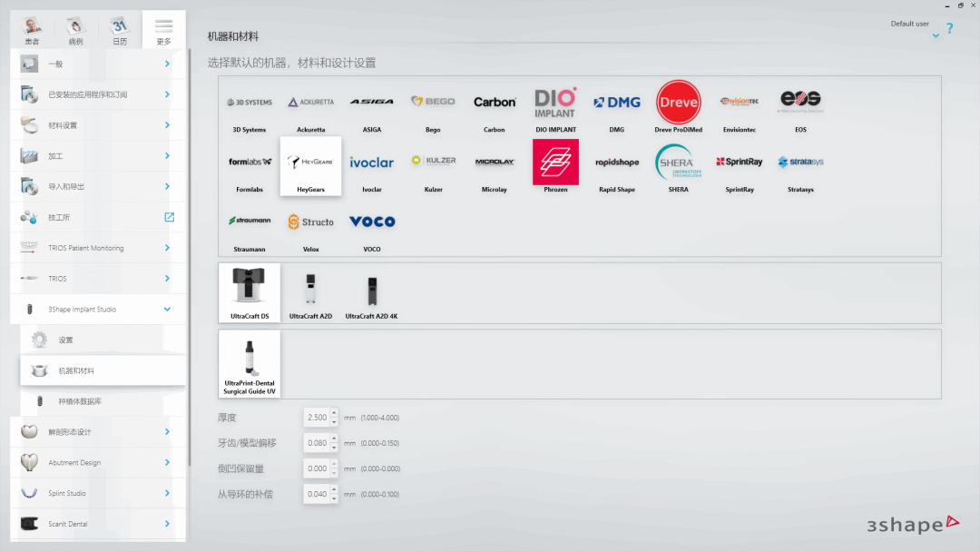Expand the Splint Studio settings section
This screenshot has height=552, width=980.
click(x=167, y=493)
